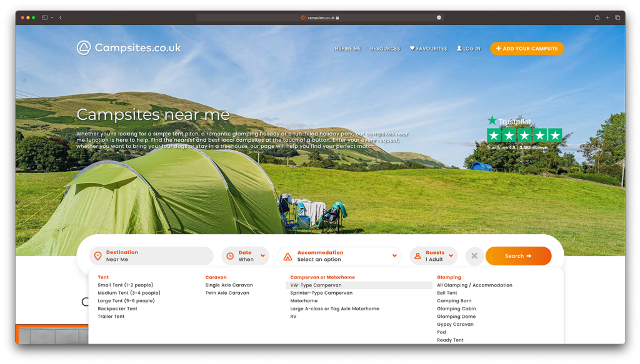640x364 pixels.
Task: Click the tent icon beside Accommodation
Action: pos(287,256)
